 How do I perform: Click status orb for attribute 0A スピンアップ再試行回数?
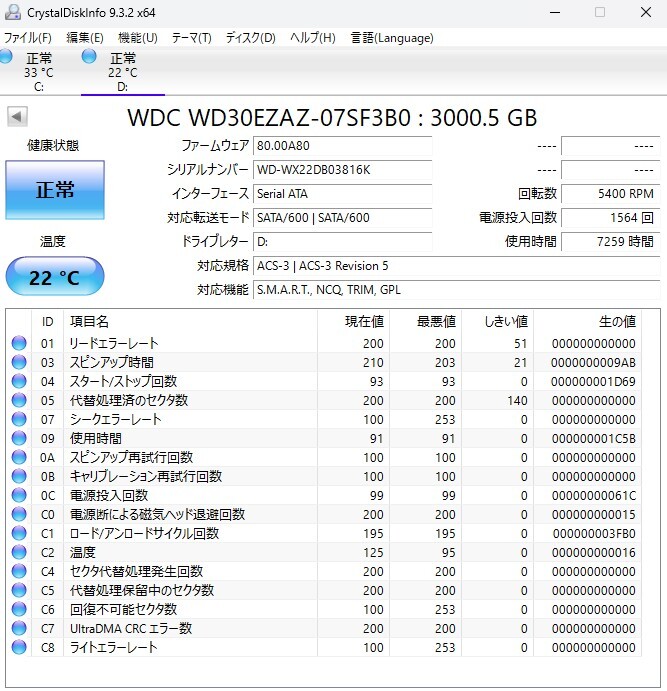coord(19,457)
